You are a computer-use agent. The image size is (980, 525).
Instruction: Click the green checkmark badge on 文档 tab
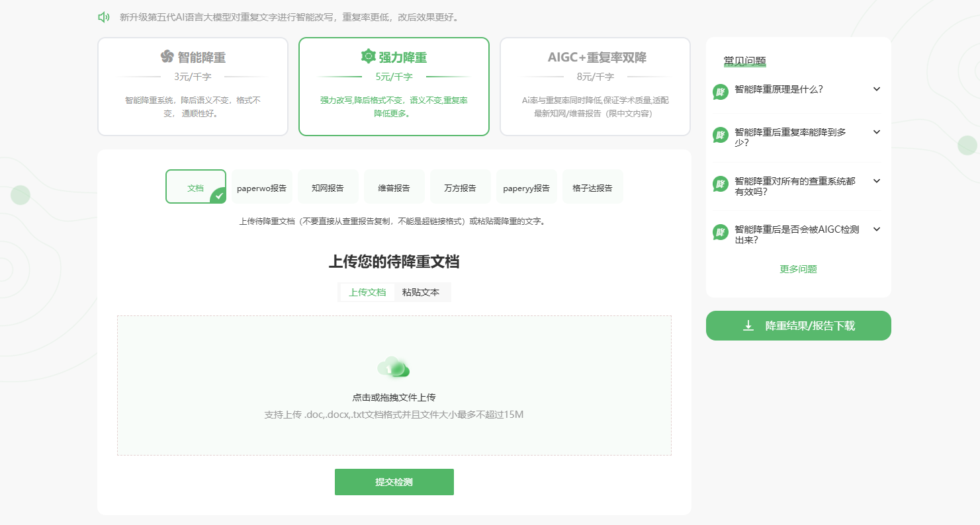tap(218, 197)
